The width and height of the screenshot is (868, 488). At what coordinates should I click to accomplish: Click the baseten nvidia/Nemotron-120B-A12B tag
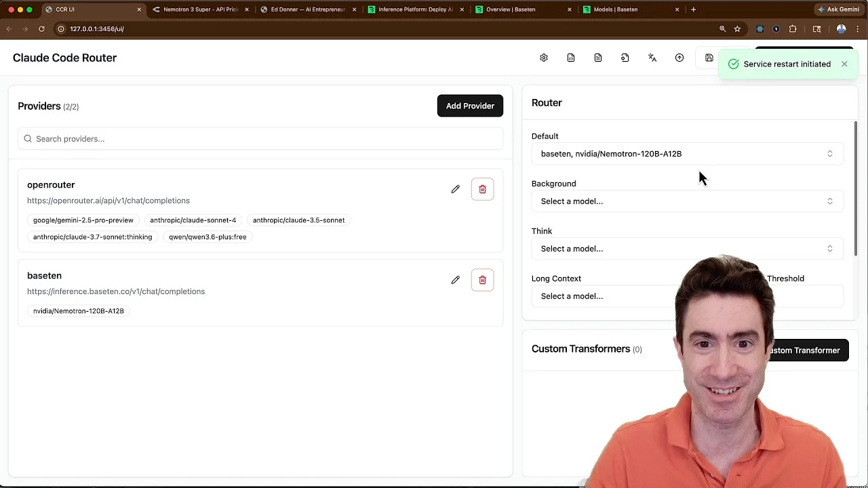click(79, 311)
